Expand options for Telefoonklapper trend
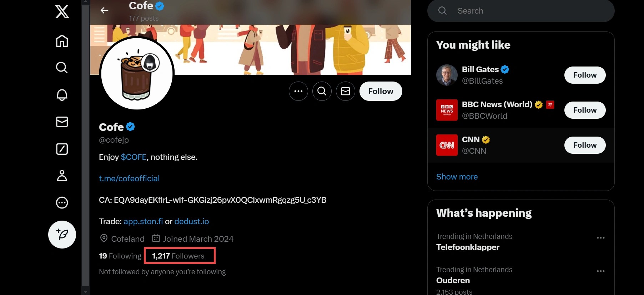This screenshot has width=644, height=295. point(600,238)
